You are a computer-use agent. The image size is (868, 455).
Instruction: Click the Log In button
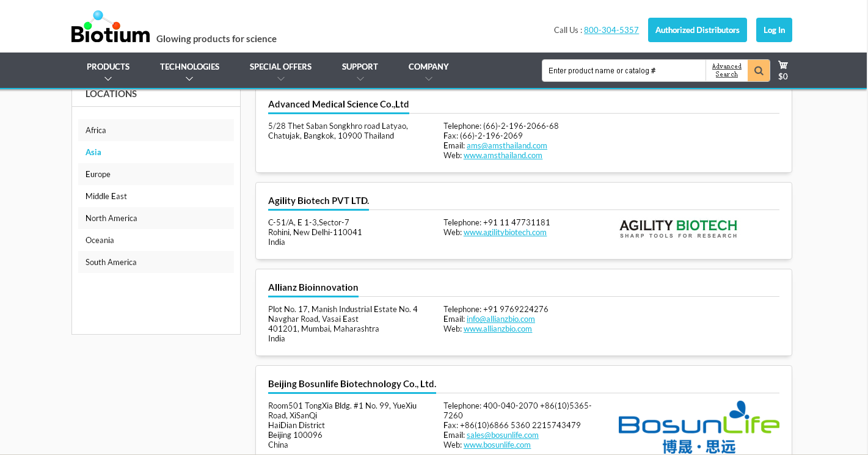coord(774,30)
